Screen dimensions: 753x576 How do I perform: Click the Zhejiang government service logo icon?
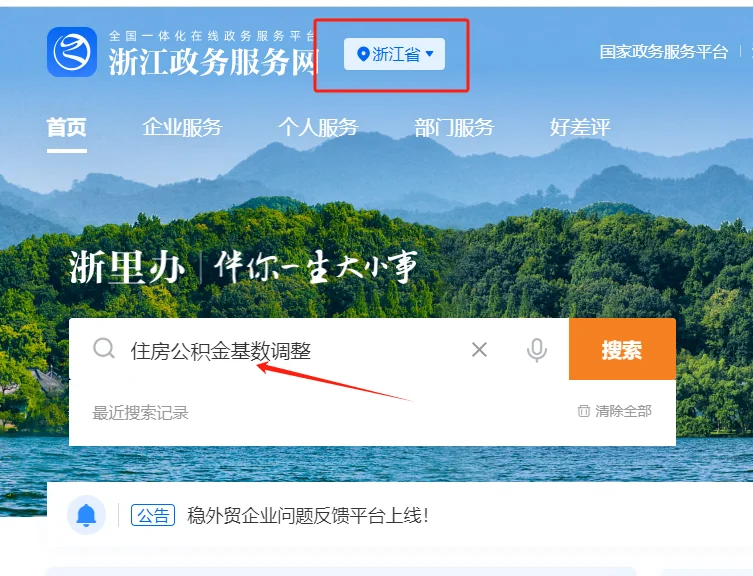[x=72, y=52]
